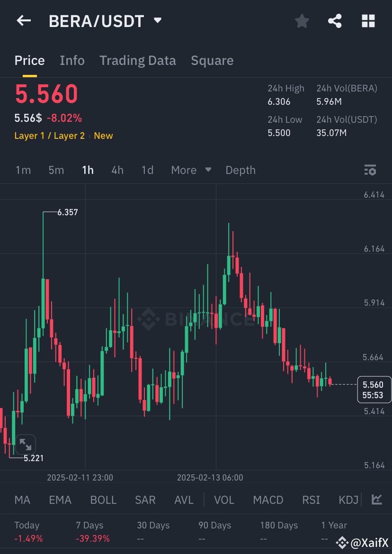Tap the current price label 5.560 on chart axis
The width and height of the screenshot is (392, 554).
[x=374, y=390]
